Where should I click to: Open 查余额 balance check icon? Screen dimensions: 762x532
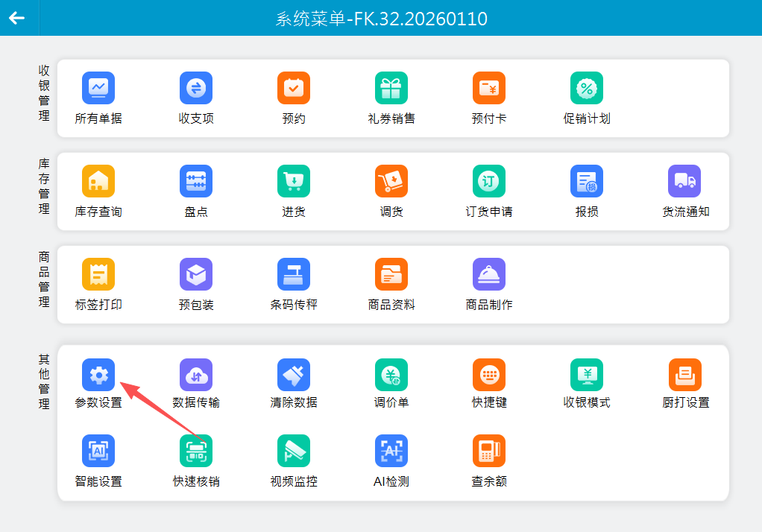pos(489,451)
